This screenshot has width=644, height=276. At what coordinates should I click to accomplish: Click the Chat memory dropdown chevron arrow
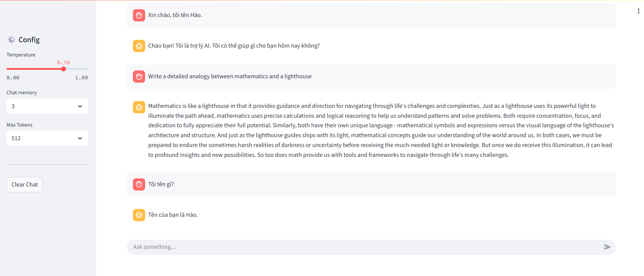(80, 106)
